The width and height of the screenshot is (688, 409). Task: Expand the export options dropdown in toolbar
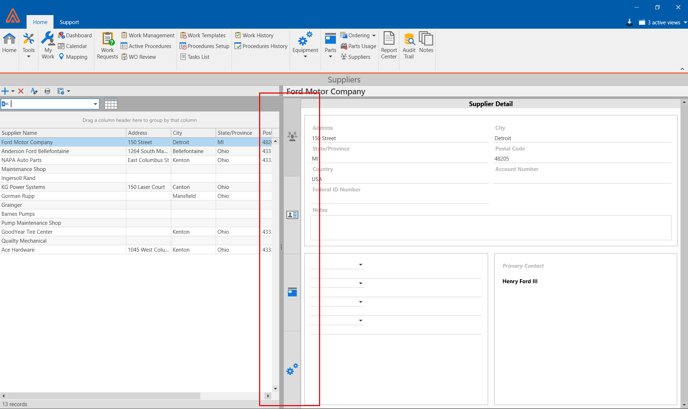[68, 91]
